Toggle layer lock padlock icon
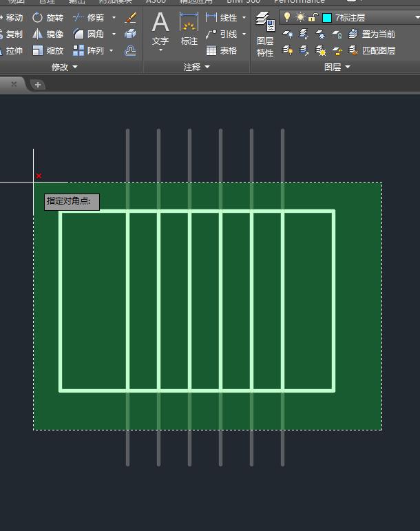 tap(313, 17)
